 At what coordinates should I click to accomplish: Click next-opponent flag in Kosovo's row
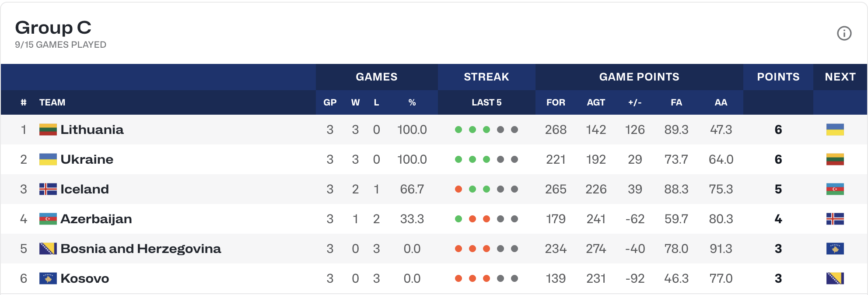(835, 278)
